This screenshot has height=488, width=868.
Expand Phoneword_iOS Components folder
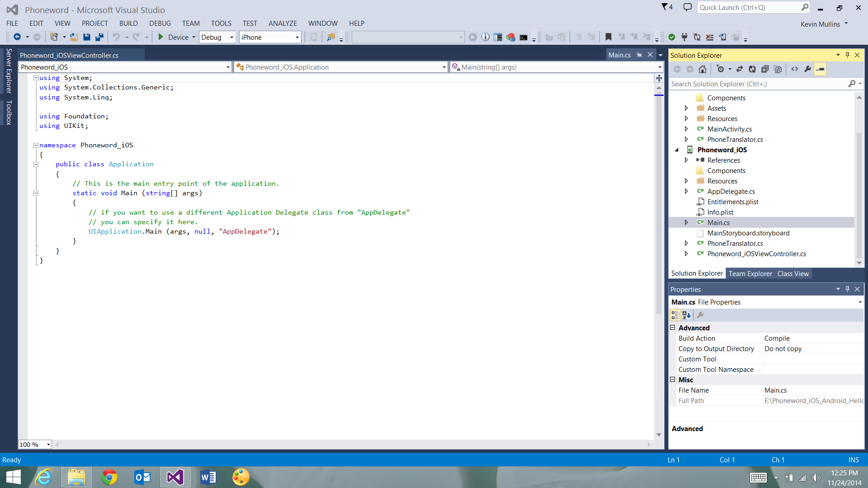(x=726, y=170)
